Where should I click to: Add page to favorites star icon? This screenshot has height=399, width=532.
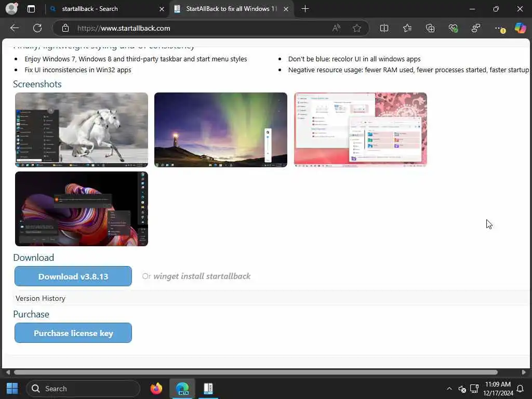[357, 28]
